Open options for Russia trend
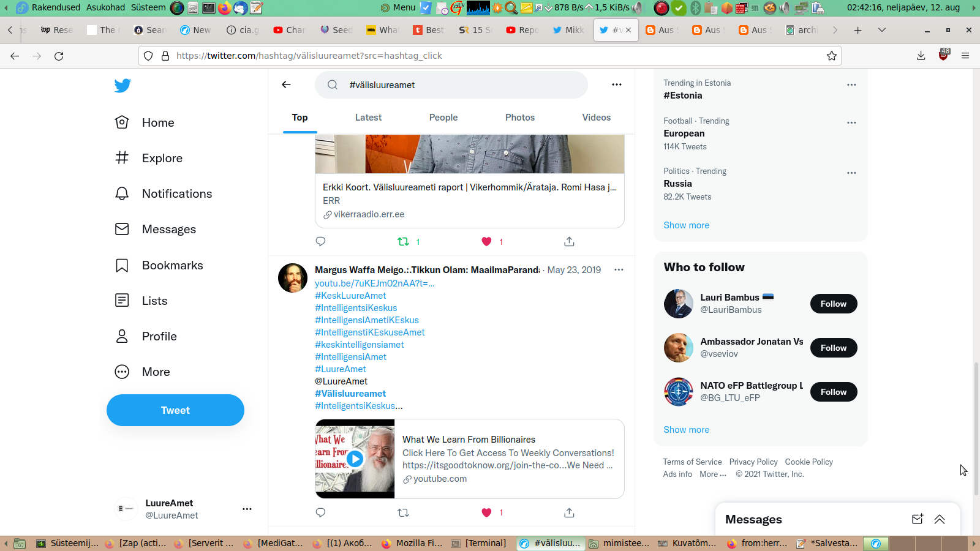 [x=851, y=173]
